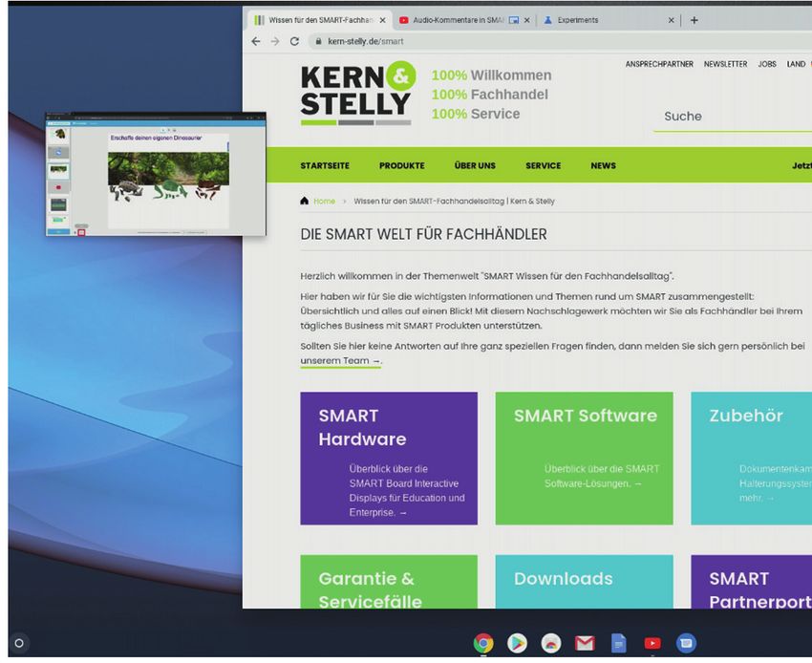Open the Messages shelf icon

[x=686, y=643]
